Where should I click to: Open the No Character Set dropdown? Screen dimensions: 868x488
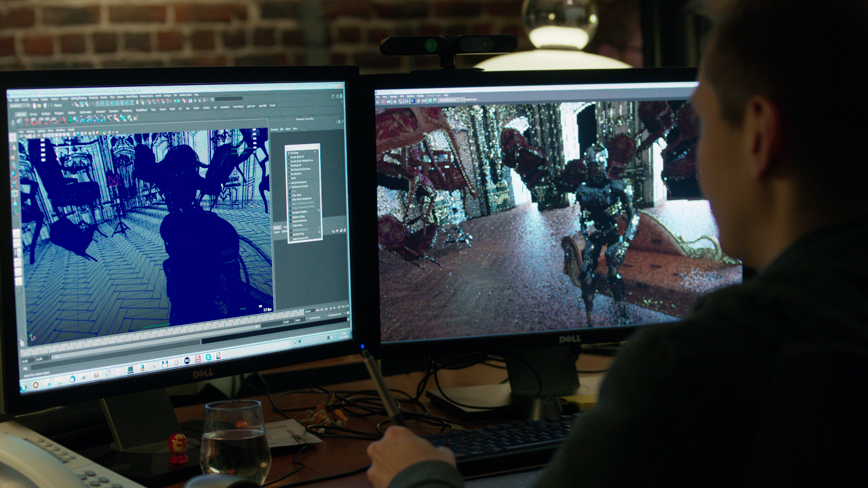coord(335,314)
